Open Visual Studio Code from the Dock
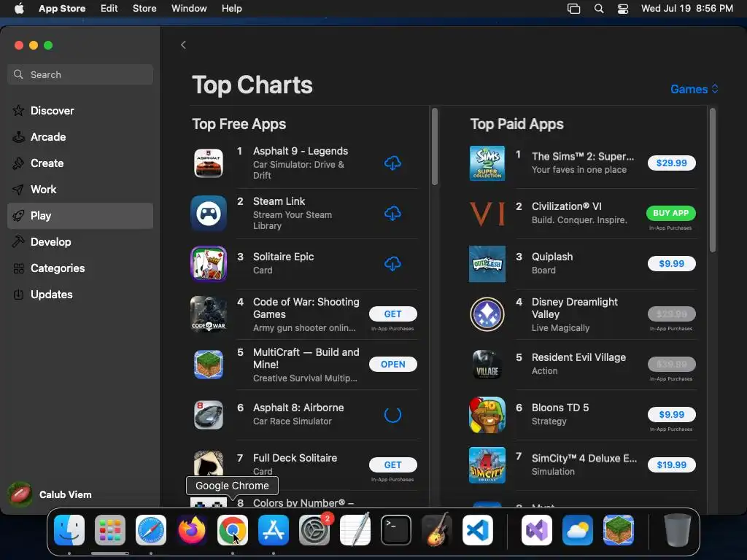Image resolution: width=747 pixels, height=560 pixels. coord(477,529)
